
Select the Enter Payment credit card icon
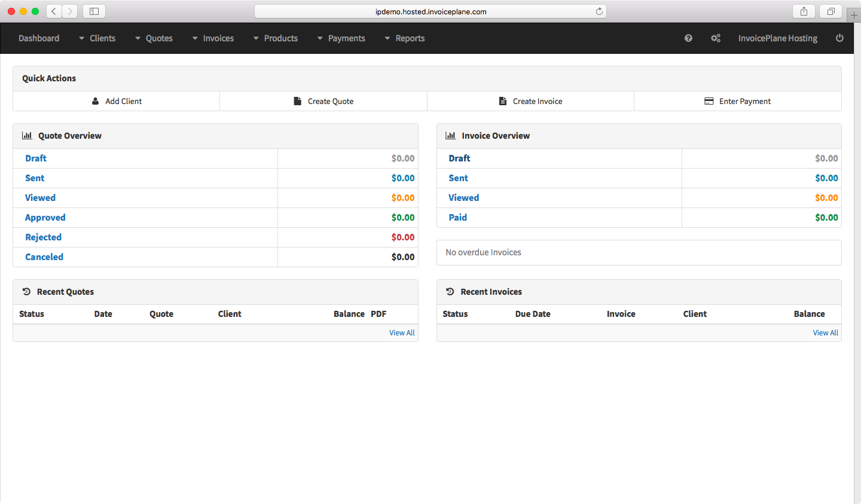tap(709, 101)
